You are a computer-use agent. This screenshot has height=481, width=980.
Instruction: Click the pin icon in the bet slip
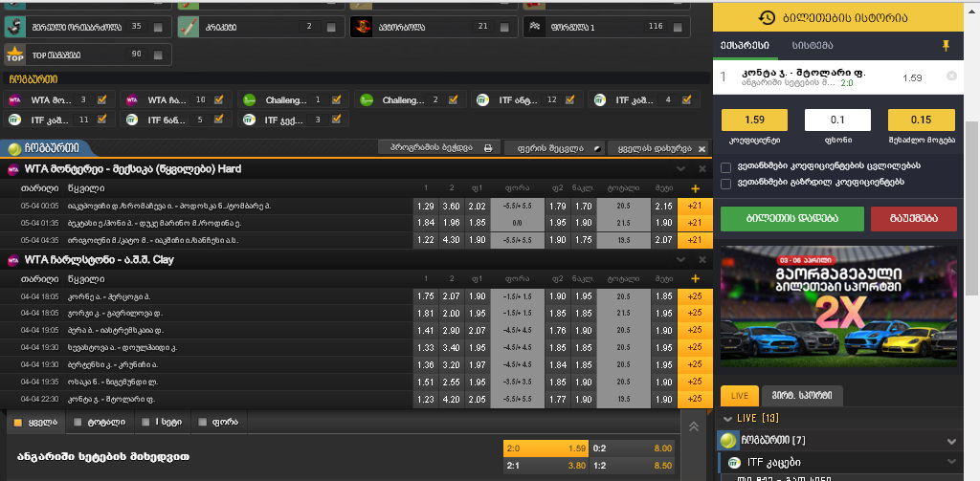[x=946, y=45]
